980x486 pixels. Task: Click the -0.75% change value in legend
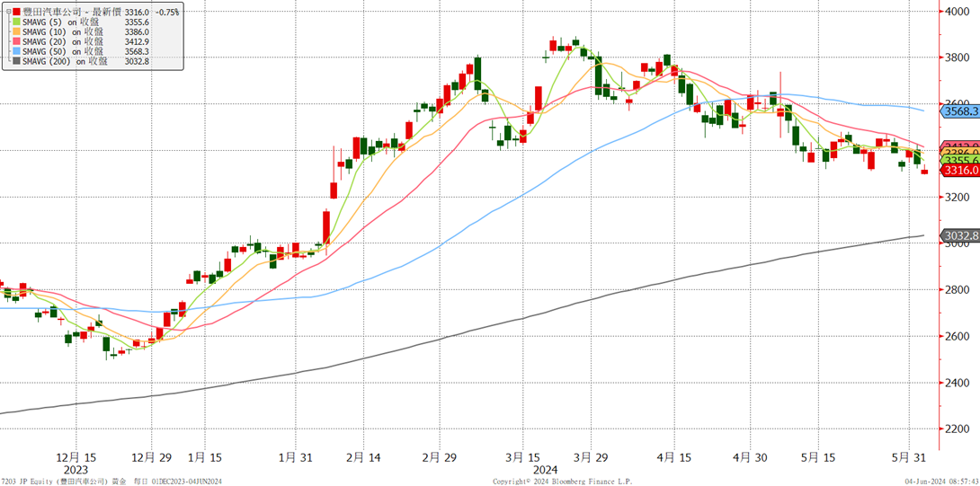pos(165,12)
